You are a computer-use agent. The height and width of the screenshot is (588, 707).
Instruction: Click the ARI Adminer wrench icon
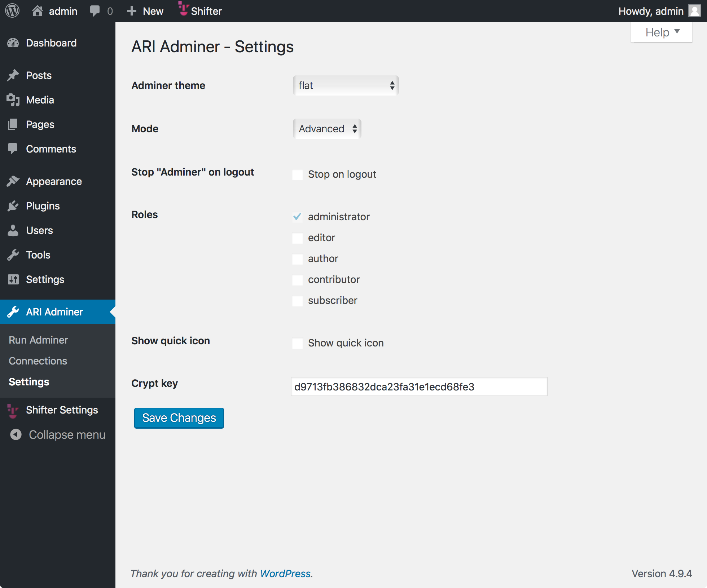(13, 312)
